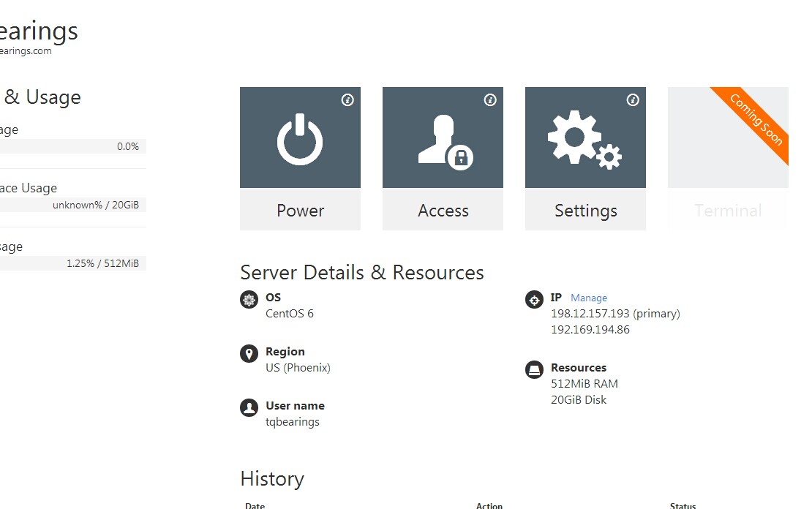
Task: Click the Resources disk icon
Action: click(x=535, y=370)
